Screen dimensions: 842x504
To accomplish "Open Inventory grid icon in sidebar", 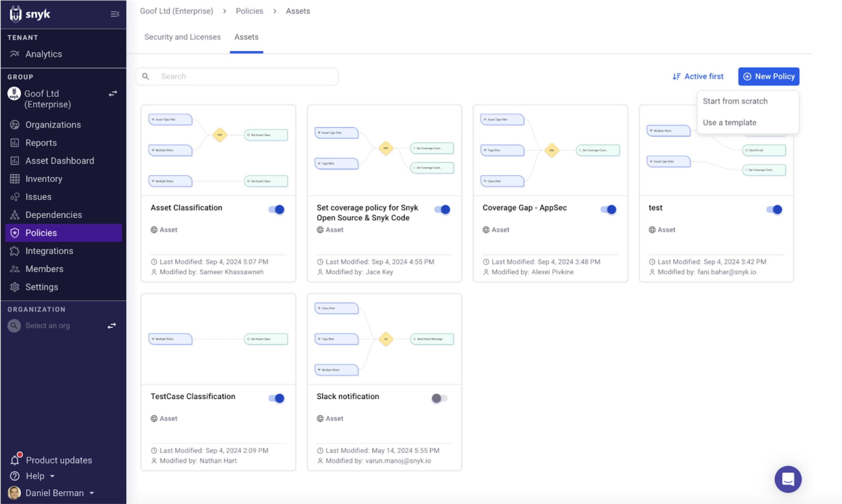I will [x=14, y=179].
